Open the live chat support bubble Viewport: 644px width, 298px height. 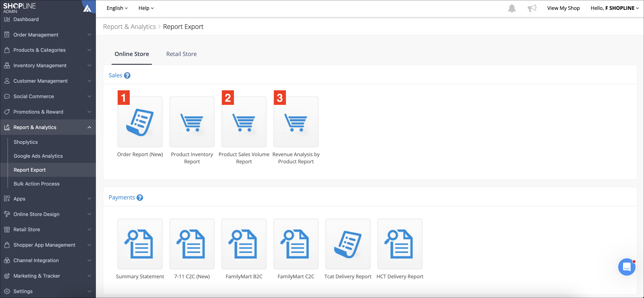[x=627, y=267]
